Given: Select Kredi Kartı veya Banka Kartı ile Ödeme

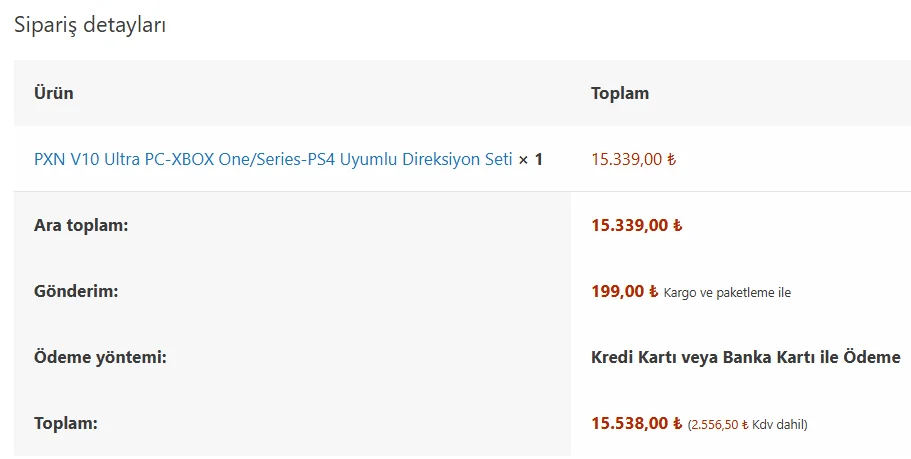Looking at the screenshot, I should click(745, 357).
